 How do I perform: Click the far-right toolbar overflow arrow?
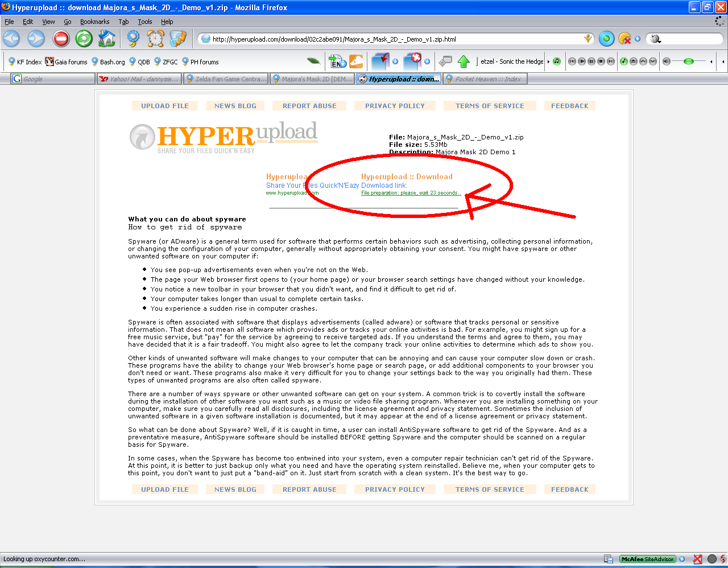pos(723,61)
